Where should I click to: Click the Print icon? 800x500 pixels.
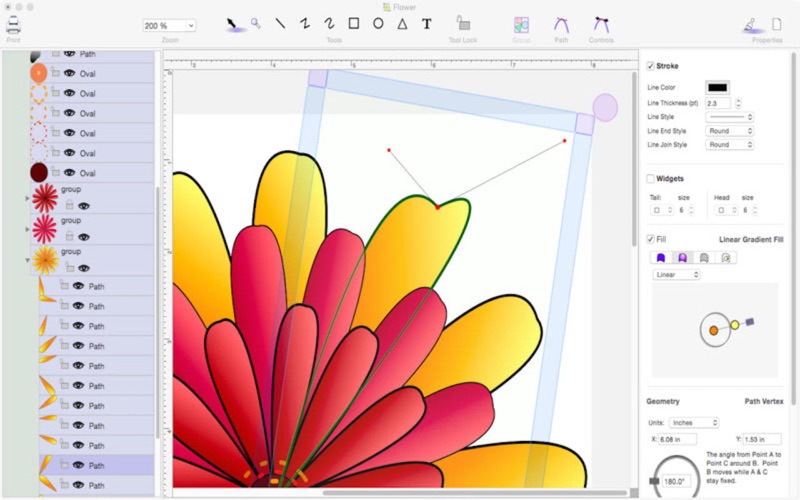pos(13,25)
